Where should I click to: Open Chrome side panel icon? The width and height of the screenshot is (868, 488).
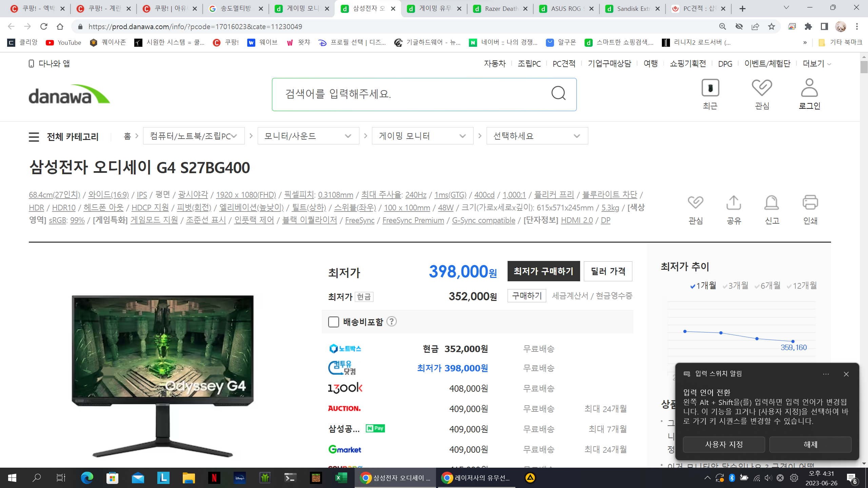[824, 26]
